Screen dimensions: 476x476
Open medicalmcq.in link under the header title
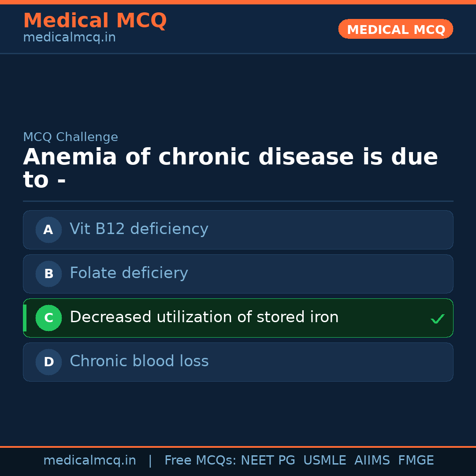point(69,38)
